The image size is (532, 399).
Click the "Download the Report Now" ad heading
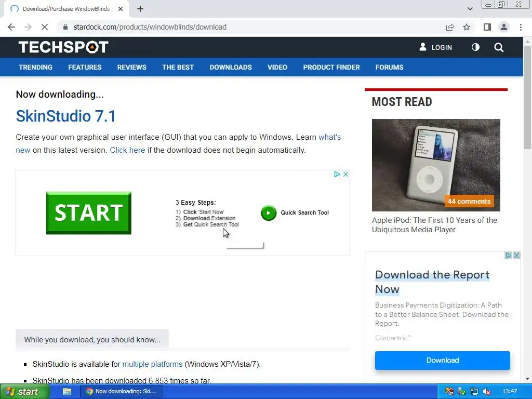pyautogui.click(x=432, y=282)
